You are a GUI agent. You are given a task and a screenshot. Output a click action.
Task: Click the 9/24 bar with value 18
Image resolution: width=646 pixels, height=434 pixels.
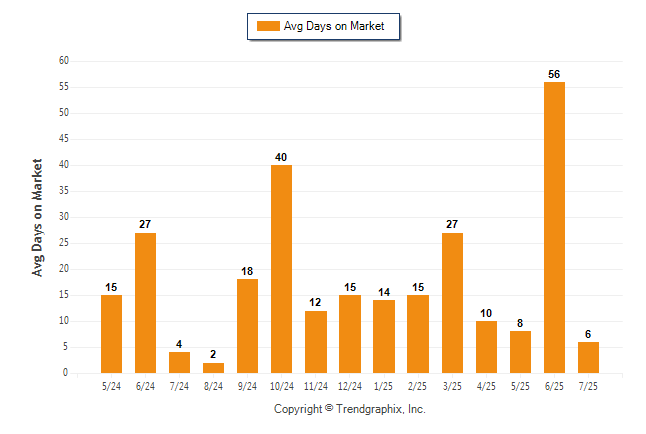click(247, 326)
